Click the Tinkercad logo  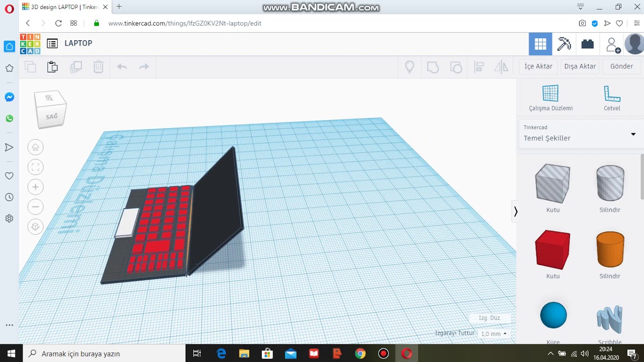30,44
